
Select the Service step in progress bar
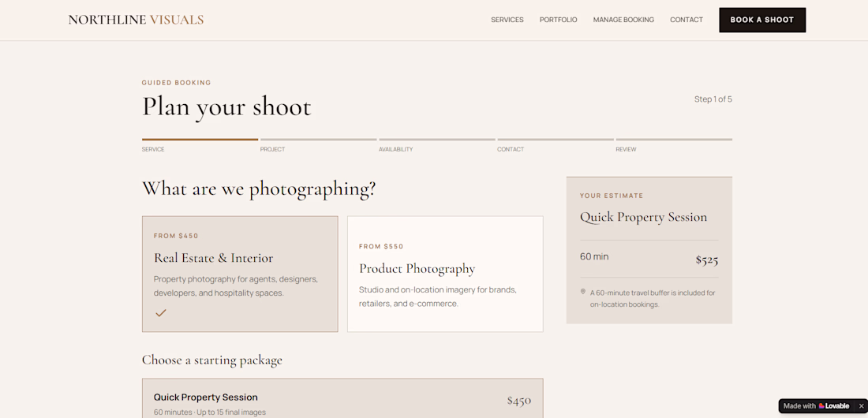tap(200, 146)
